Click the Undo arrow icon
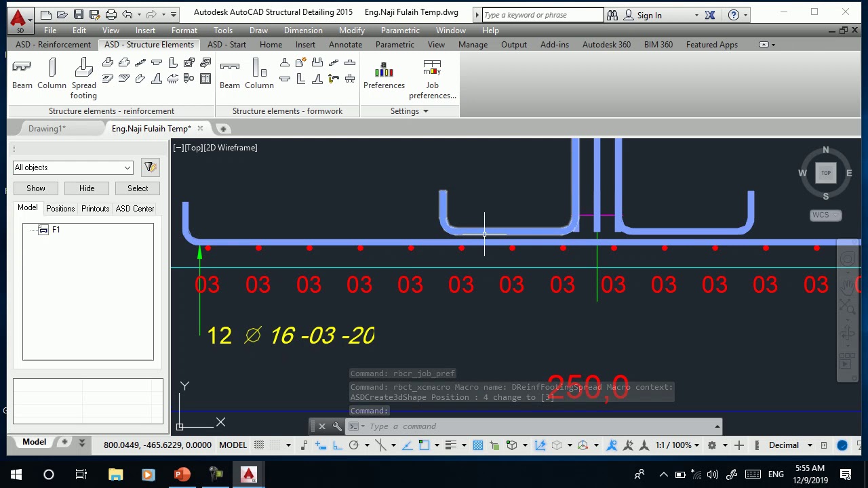Screen dimensions: 868x488 (x=127, y=14)
